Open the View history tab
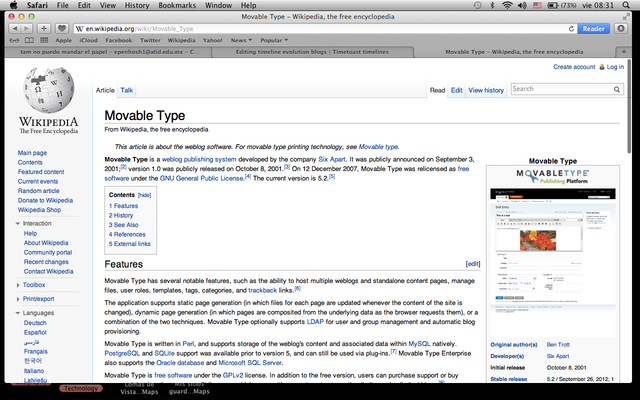Image resolution: width=640 pixels, height=400 pixels. [486, 90]
